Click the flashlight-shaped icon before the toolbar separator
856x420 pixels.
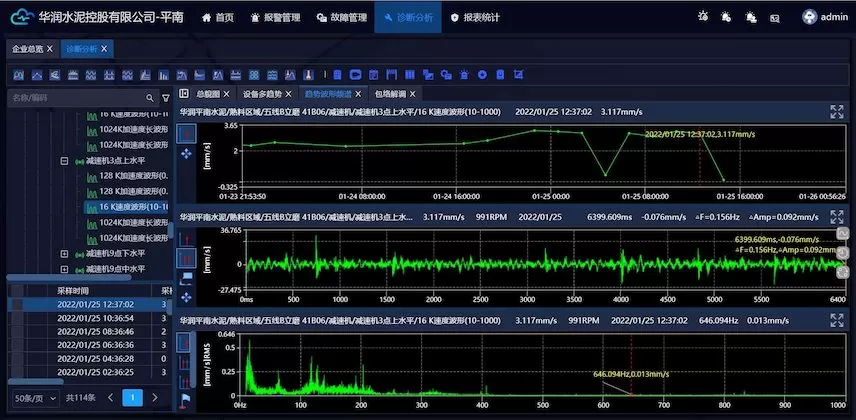(x=308, y=75)
